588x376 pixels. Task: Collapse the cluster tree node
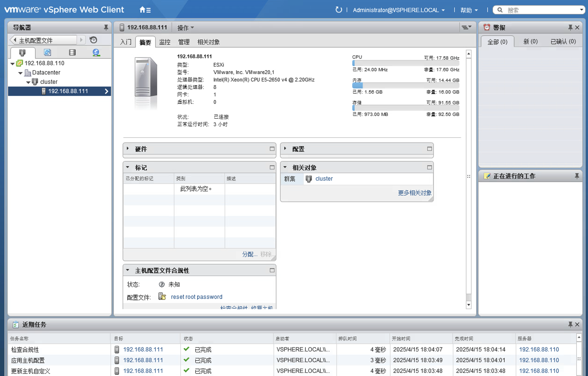[28, 82]
